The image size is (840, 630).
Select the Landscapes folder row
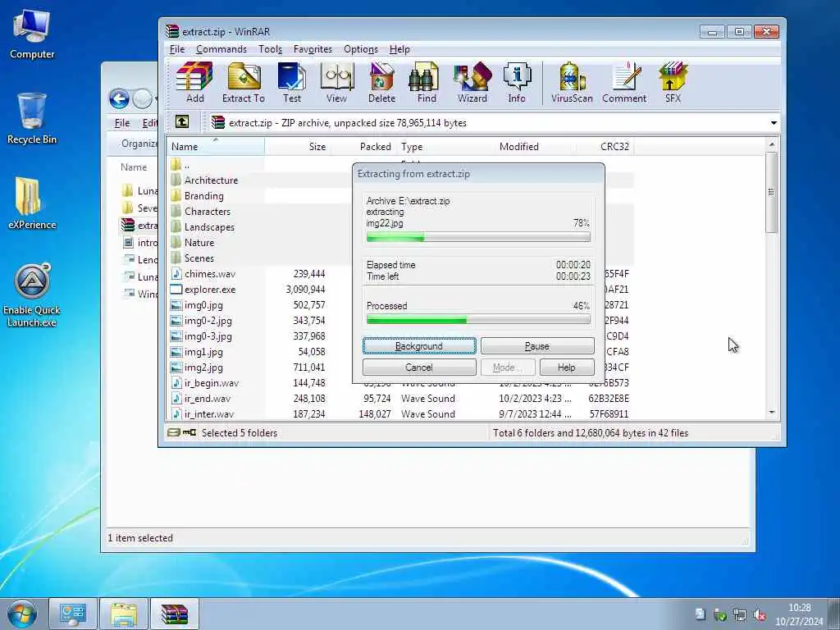(209, 227)
